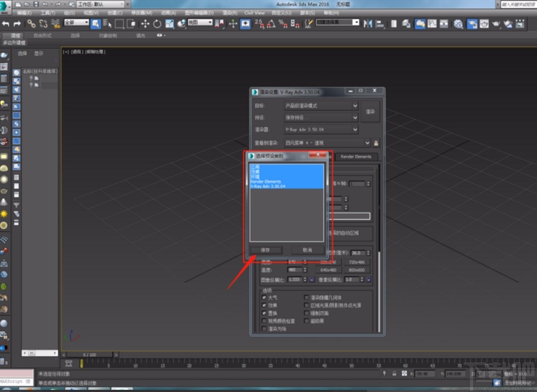
Task: Open the Material Editor
Action: coord(458,24)
